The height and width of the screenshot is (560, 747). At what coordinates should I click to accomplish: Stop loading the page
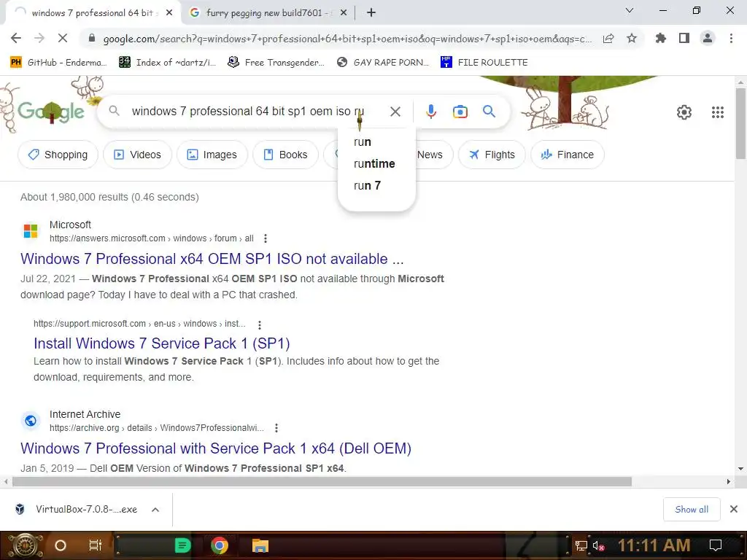pyautogui.click(x=63, y=38)
